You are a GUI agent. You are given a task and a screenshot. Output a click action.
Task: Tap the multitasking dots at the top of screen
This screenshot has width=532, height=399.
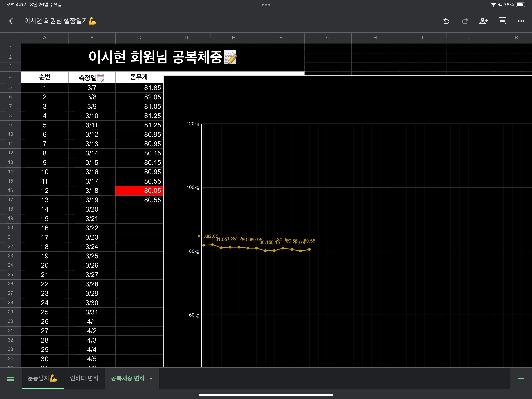(x=266, y=4)
